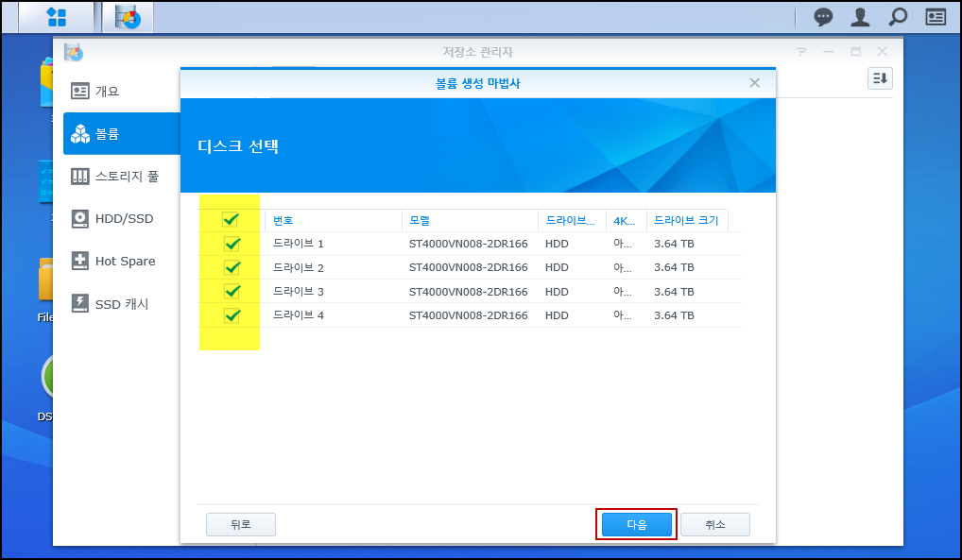Open the HDD/SSD sidebar item
This screenshot has width=962, height=560.
pyautogui.click(x=122, y=219)
